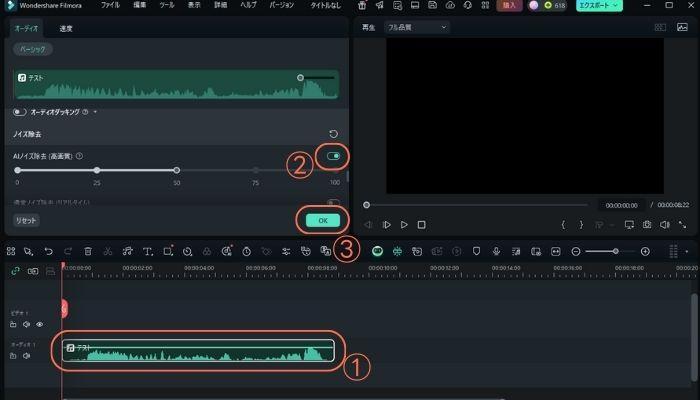
Task: Click the microphone voiceover record icon
Action: [x=496, y=251]
